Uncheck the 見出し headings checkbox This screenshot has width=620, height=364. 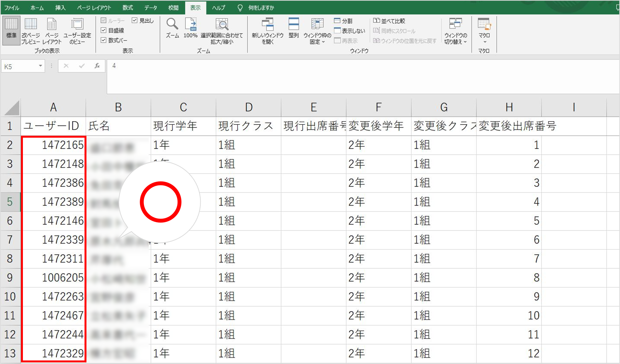pos(135,21)
